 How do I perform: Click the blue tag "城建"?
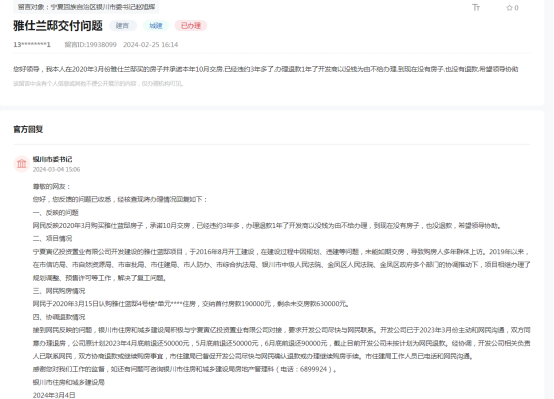155,25
